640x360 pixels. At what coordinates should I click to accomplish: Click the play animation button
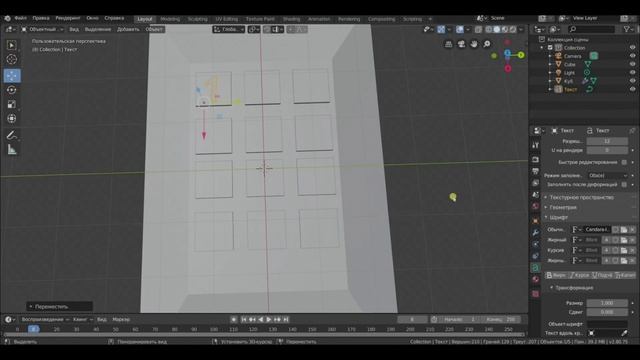(x=269, y=320)
